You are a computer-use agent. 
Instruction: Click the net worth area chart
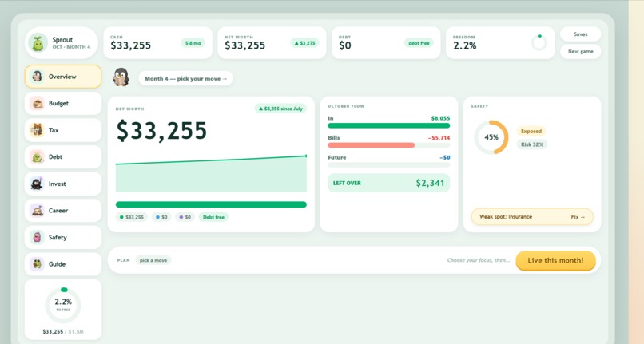click(211, 174)
